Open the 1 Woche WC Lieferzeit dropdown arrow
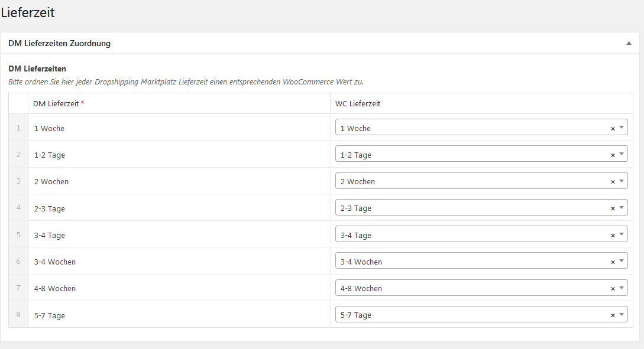 point(622,128)
